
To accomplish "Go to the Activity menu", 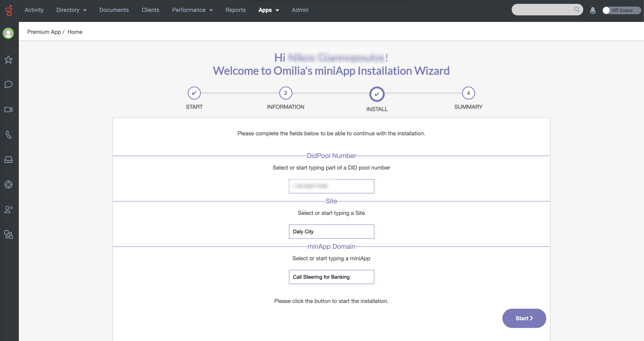I will (x=34, y=10).
